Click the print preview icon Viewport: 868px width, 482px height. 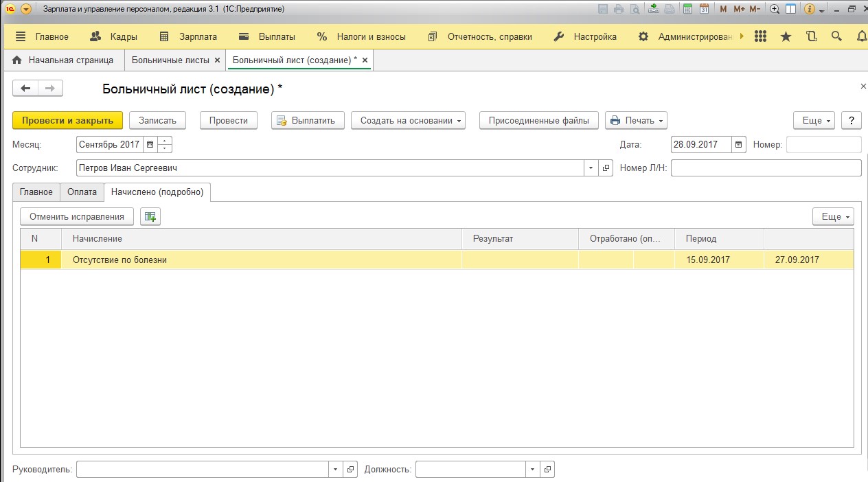[x=635, y=9]
